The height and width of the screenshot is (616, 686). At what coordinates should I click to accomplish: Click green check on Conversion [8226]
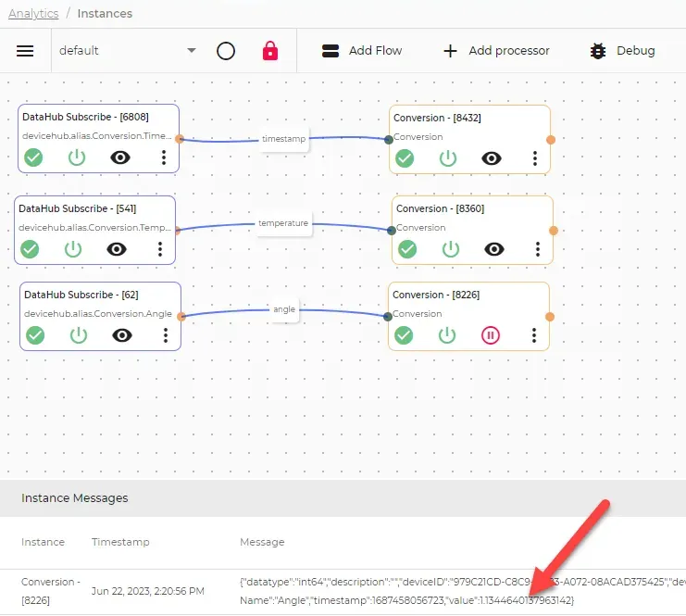point(404,335)
